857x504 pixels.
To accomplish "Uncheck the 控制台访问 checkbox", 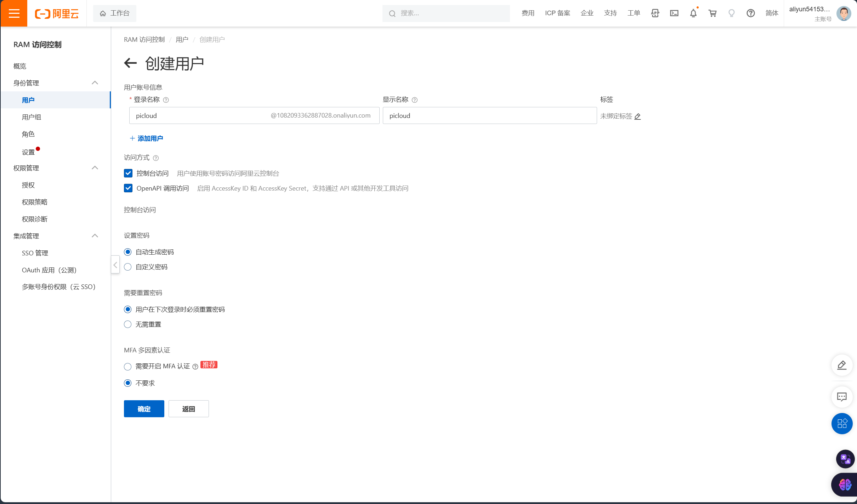I will coord(128,173).
